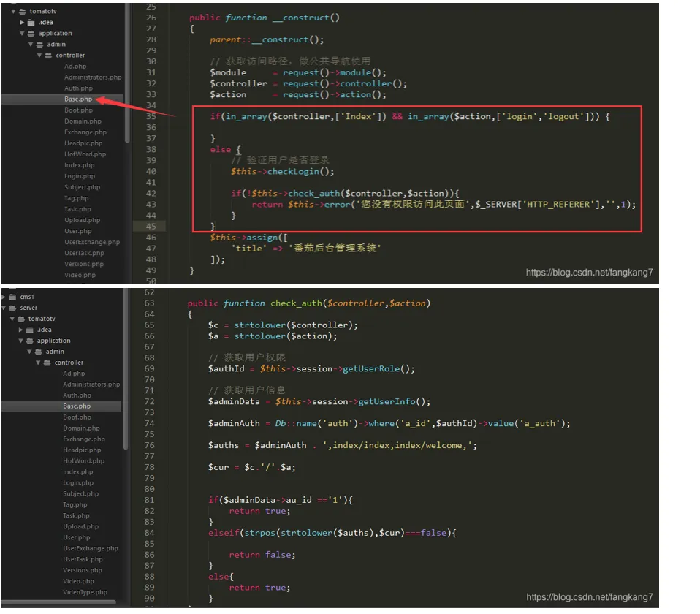Open Headpic.php in the upper file tree
The height and width of the screenshot is (614, 700).
(x=83, y=143)
